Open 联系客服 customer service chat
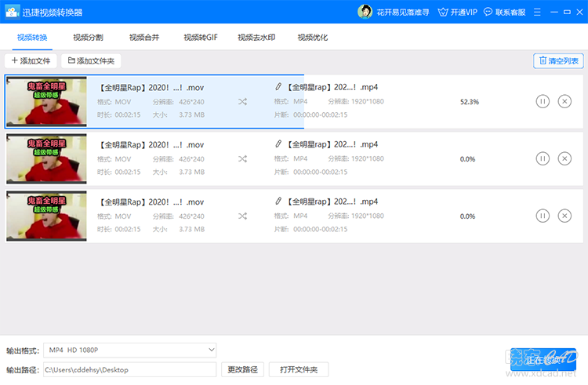This screenshot has width=588, height=385. (x=504, y=12)
